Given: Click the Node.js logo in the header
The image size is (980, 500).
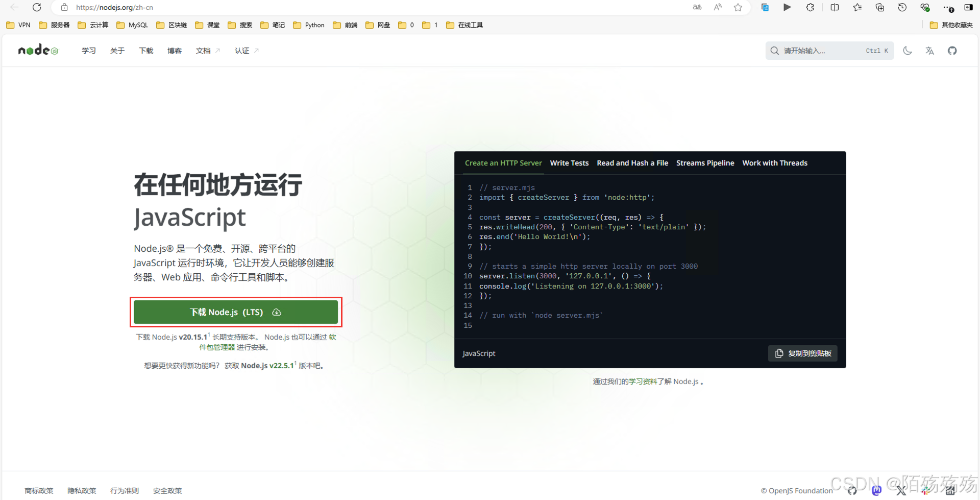Looking at the screenshot, I should 38,50.
